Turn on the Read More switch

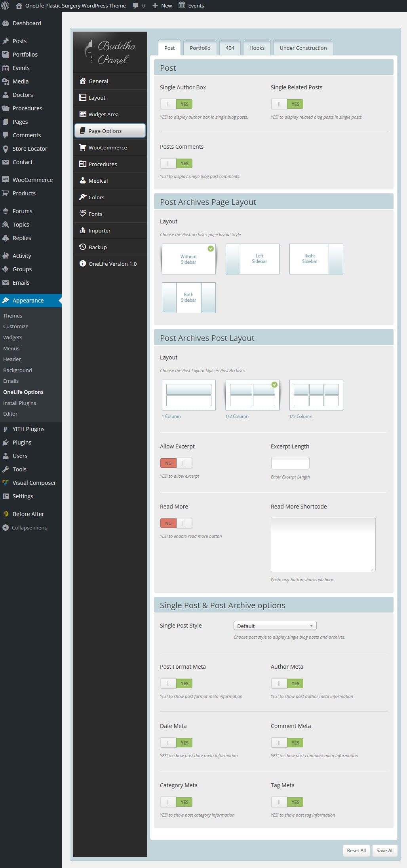176,523
